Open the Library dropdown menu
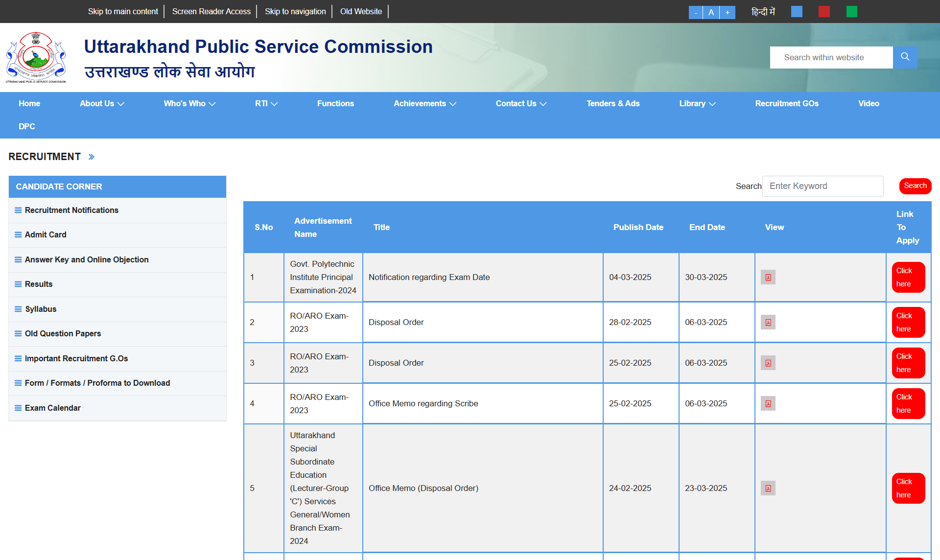Viewport: 940px width, 560px height. (x=697, y=104)
